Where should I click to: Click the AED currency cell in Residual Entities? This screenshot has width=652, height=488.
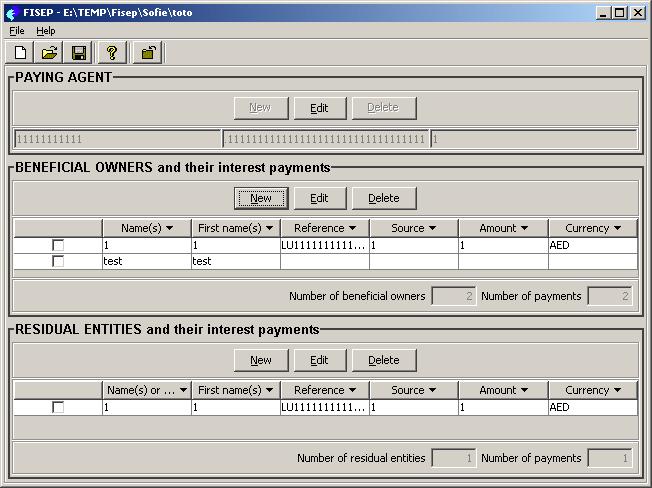coord(592,408)
